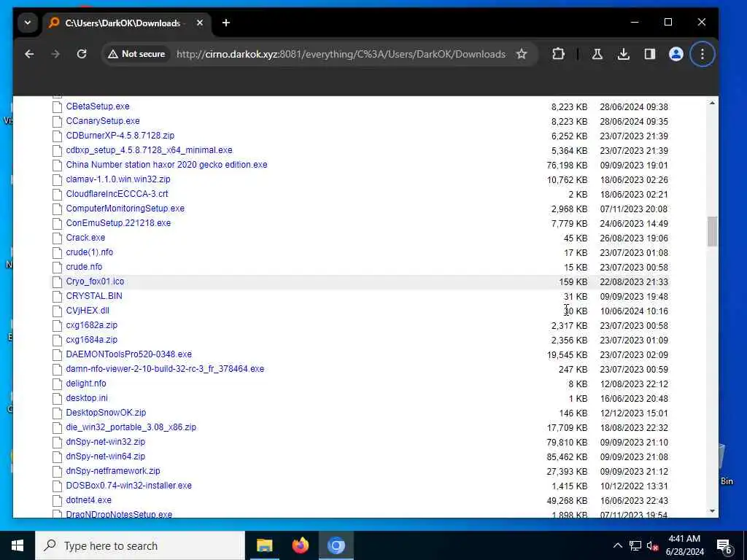Image resolution: width=747 pixels, height=560 pixels.
Task: Go back to the previous page
Action: click(x=29, y=54)
